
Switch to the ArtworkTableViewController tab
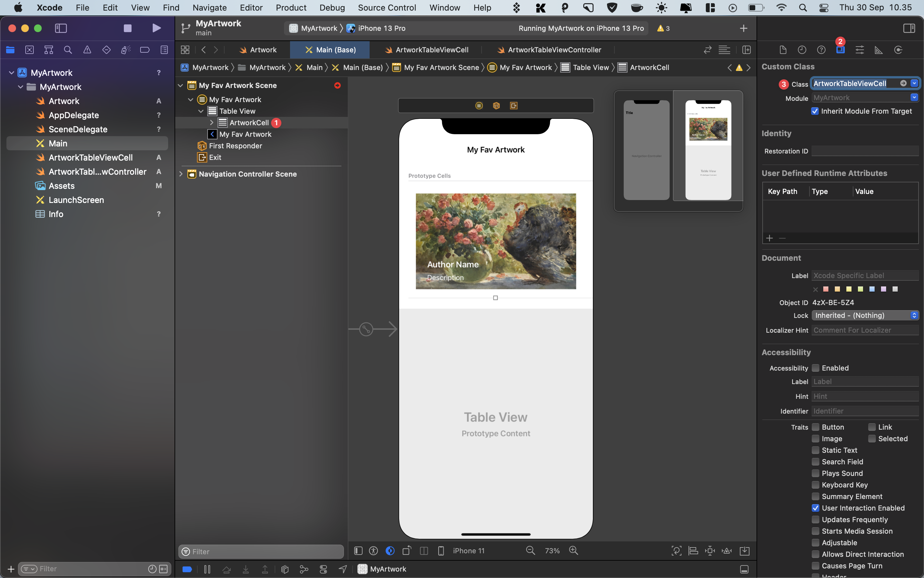550,50
